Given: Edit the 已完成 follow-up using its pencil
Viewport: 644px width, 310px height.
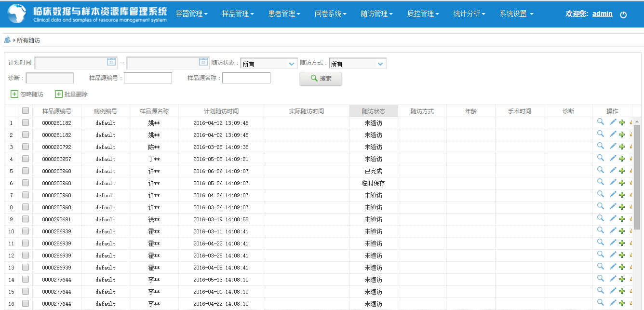Looking at the screenshot, I should (x=613, y=170).
